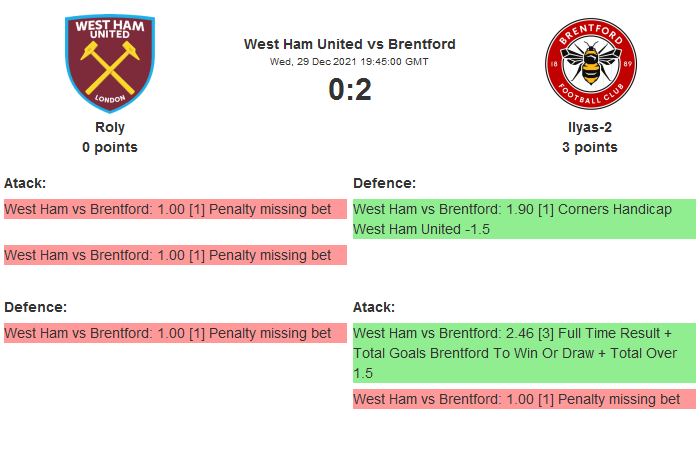Screen dimensions: 700x460
Task: Open the Ilyas-2 player name
Action: click(x=590, y=127)
